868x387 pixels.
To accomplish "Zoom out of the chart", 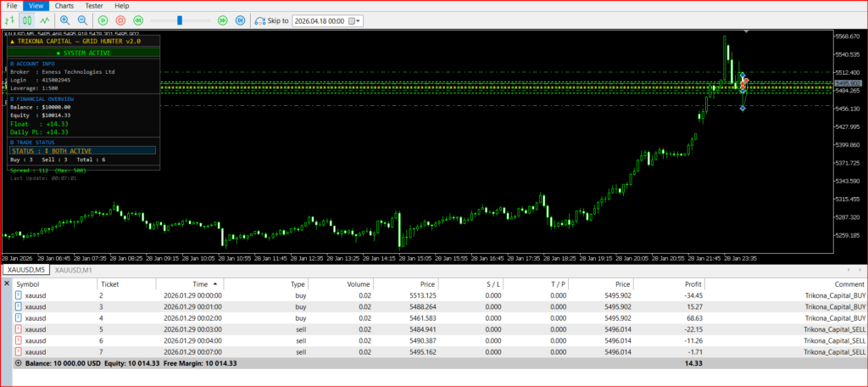I will click(82, 20).
